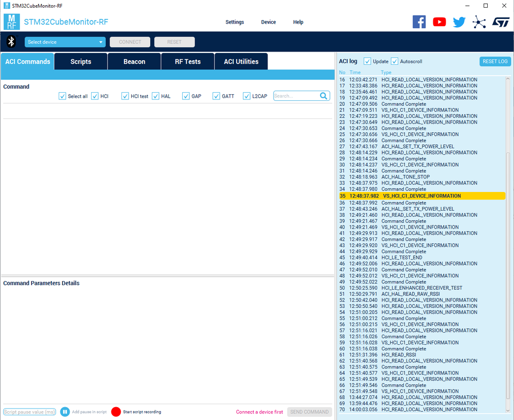514x420 pixels.
Task: Select log entry 55 Command Complete
Action: [422, 319]
